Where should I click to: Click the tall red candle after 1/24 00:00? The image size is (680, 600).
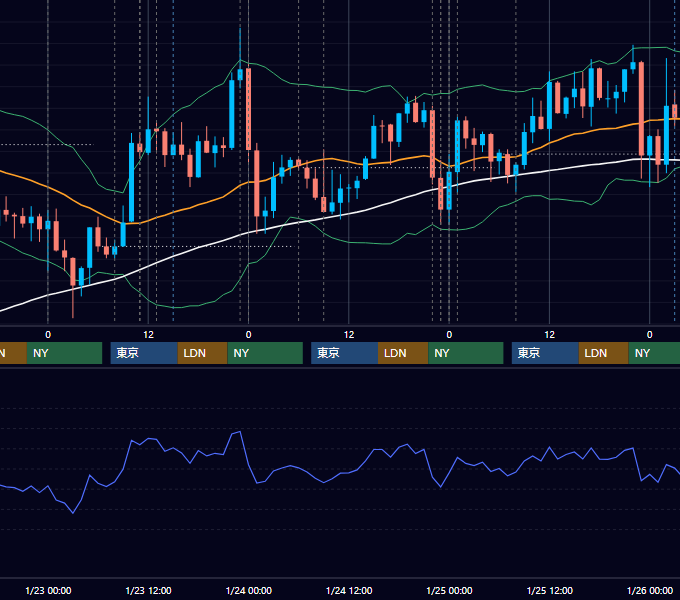tap(248, 109)
